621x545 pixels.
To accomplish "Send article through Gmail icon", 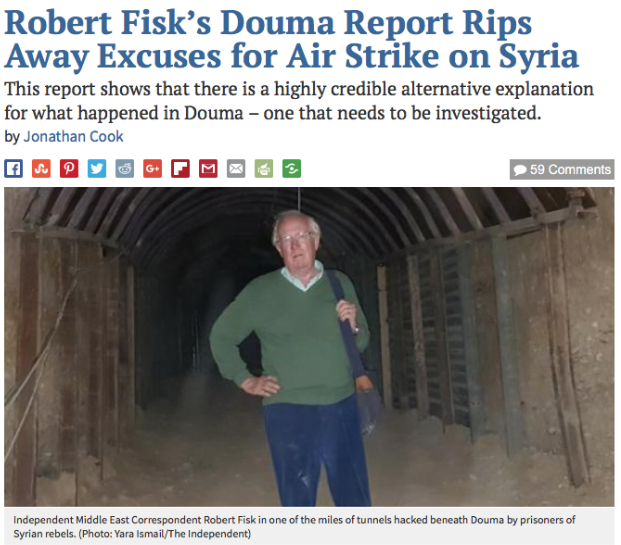I will (x=208, y=169).
